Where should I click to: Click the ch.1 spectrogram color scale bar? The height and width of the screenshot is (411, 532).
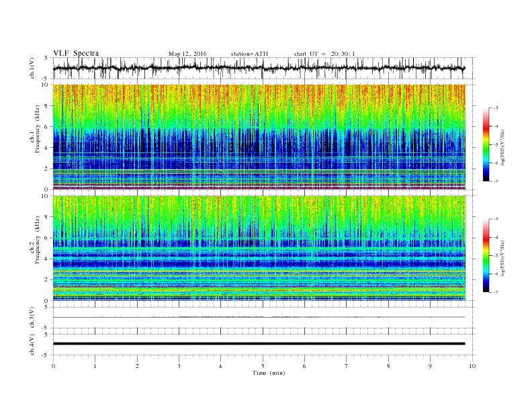[x=486, y=144]
